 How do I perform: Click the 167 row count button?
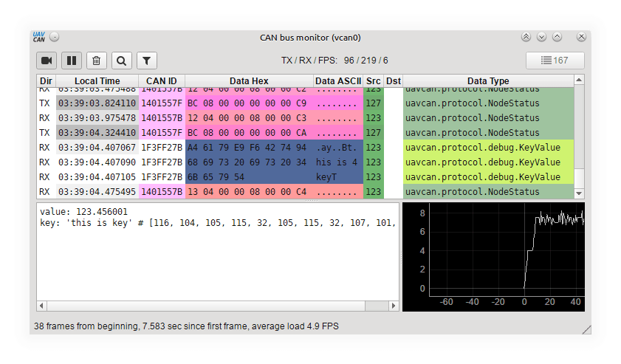(x=555, y=61)
